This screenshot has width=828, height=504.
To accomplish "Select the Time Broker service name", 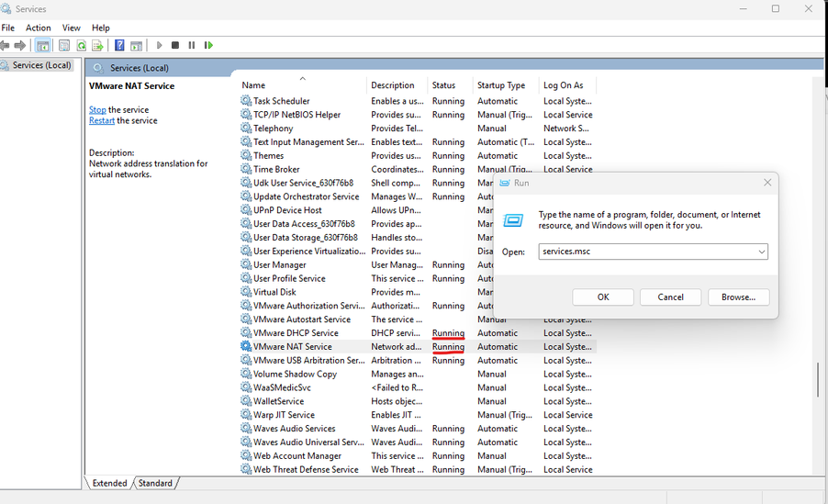I will [x=276, y=169].
